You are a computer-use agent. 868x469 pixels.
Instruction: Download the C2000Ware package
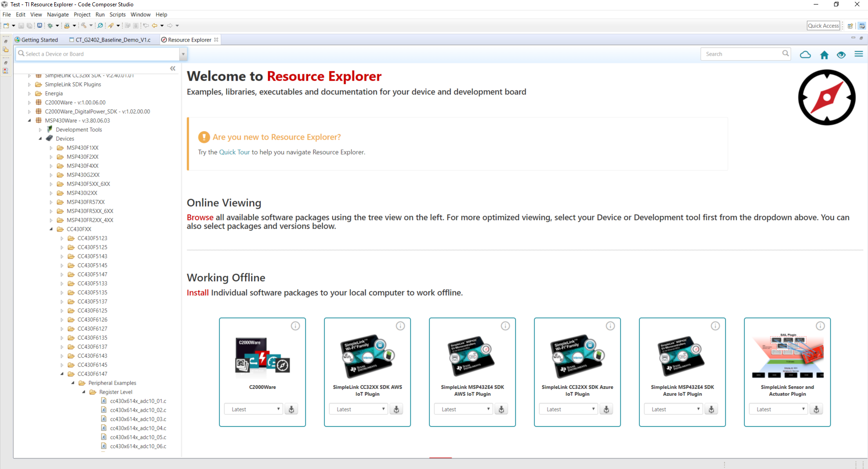click(291, 409)
